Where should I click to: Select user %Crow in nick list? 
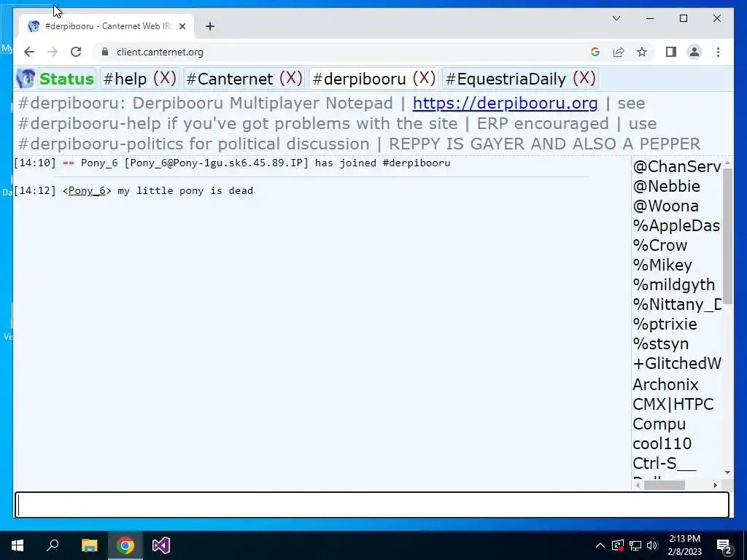[x=659, y=245]
